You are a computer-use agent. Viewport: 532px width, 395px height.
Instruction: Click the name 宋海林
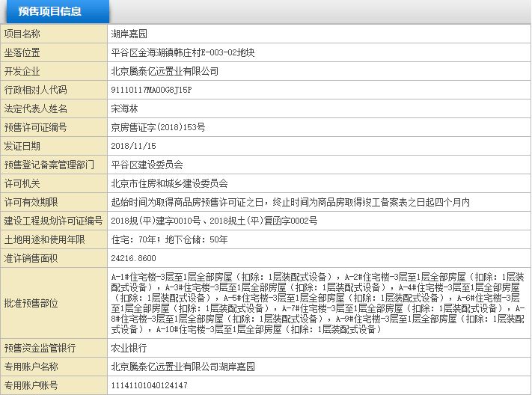point(124,108)
